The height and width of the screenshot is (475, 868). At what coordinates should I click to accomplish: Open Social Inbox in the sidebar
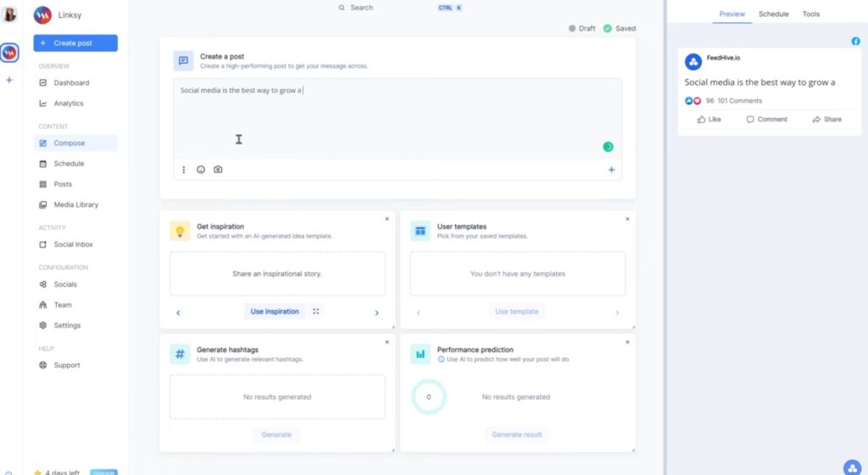click(73, 244)
